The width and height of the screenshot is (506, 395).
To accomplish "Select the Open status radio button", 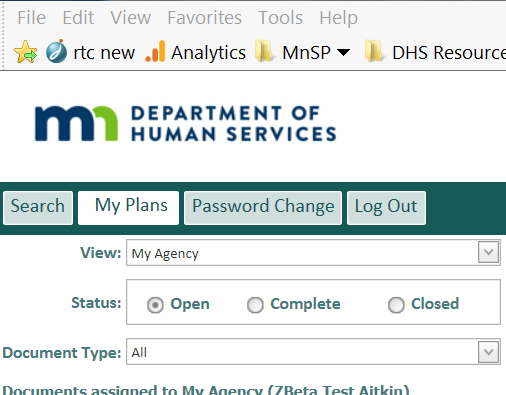I will click(x=155, y=305).
